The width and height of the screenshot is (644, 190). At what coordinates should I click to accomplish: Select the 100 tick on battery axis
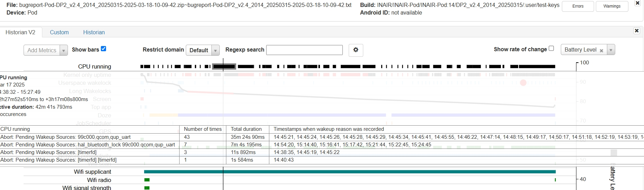[x=584, y=63]
